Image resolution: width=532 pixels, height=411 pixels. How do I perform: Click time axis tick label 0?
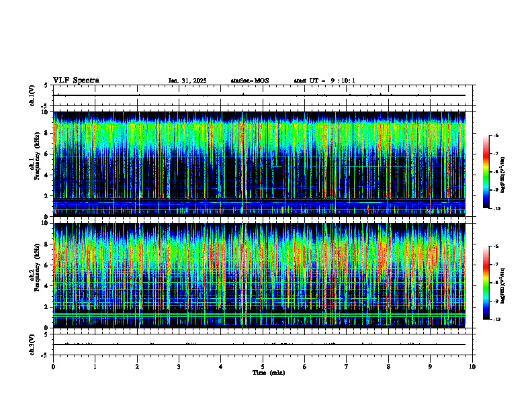tap(53, 367)
